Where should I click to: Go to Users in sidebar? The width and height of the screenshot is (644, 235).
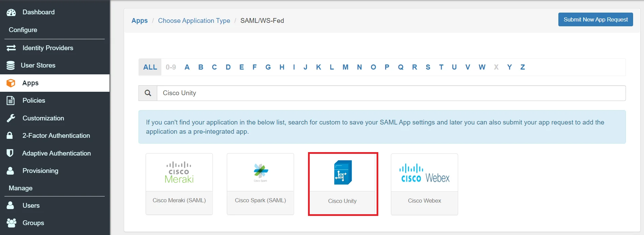pos(31,206)
